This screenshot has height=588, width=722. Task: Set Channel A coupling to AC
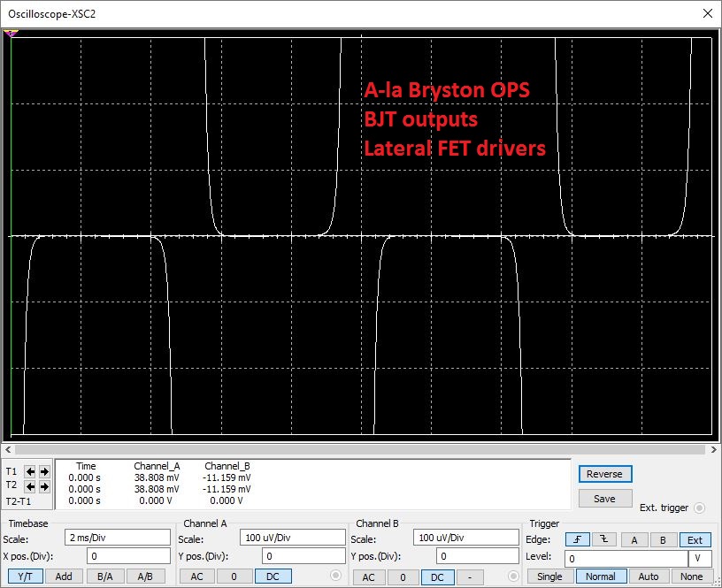(196, 577)
